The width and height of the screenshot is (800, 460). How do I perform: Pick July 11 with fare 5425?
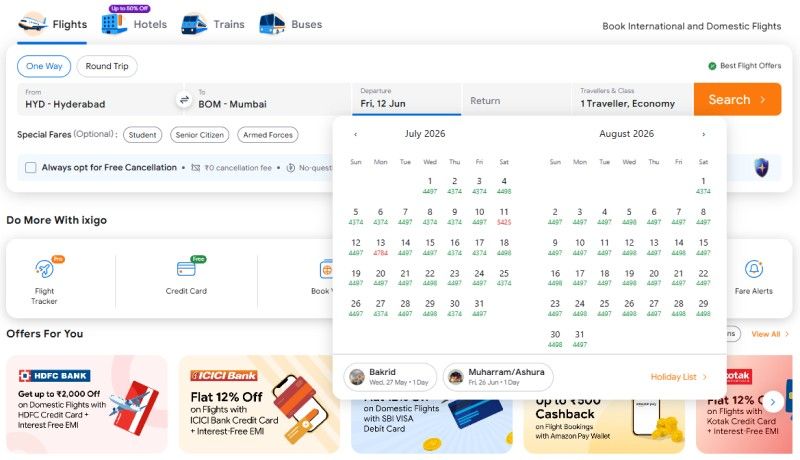click(504, 216)
